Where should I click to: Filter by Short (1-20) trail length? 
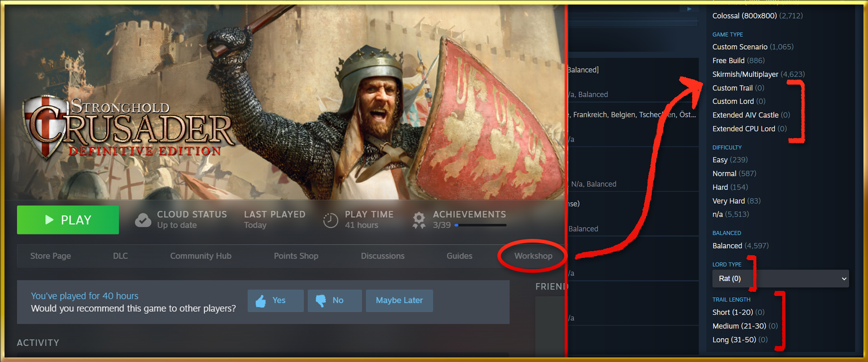click(739, 312)
